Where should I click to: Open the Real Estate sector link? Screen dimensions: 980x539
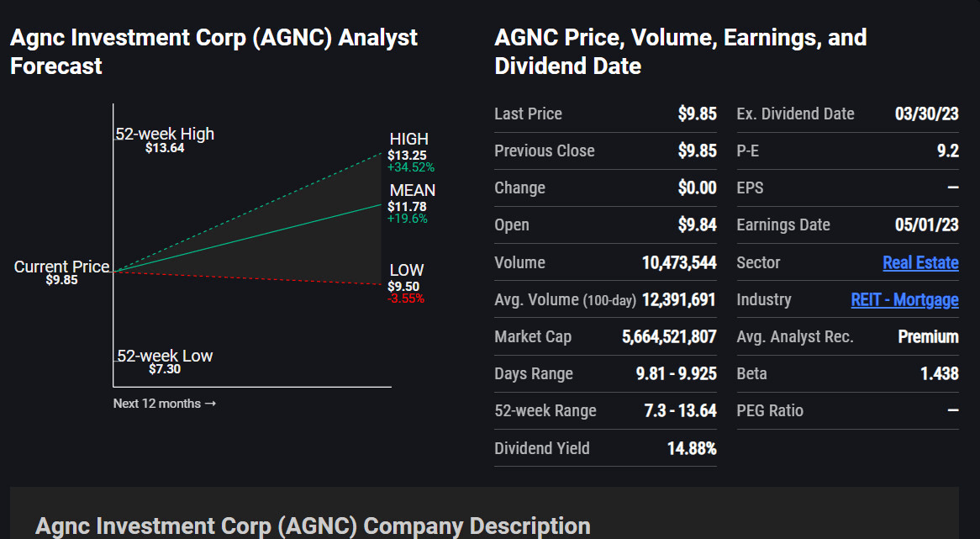[920, 262]
